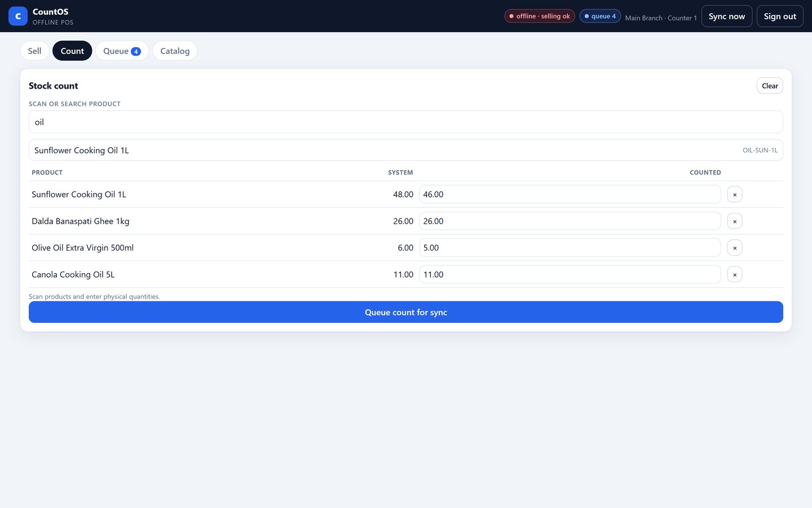Click the CountOS logo icon

tap(18, 16)
